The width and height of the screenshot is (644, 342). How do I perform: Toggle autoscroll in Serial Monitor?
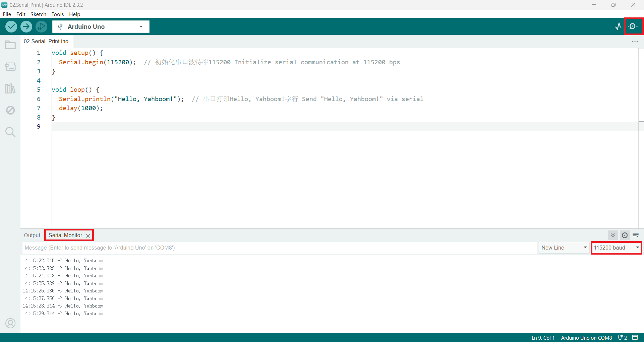[613, 235]
